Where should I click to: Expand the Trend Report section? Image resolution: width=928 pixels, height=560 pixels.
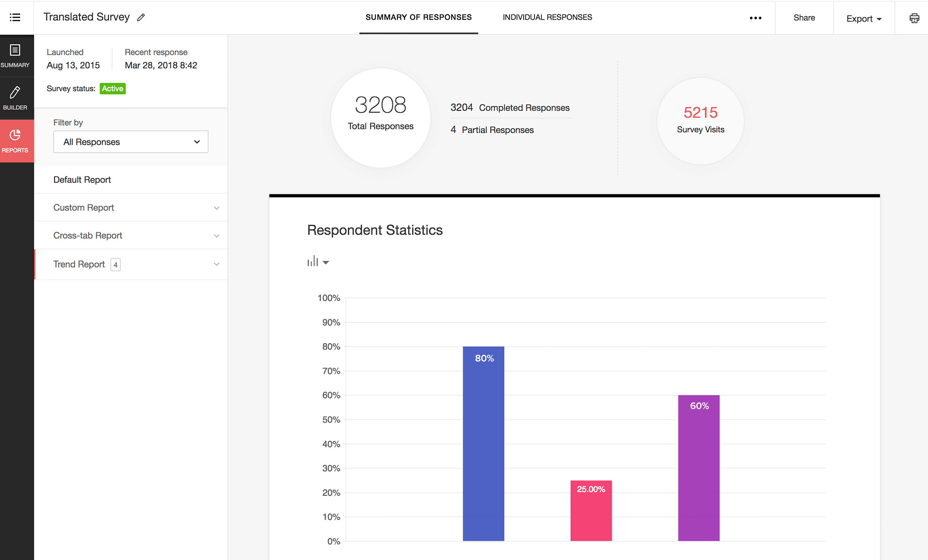pyautogui.click(x=216, y=264)
